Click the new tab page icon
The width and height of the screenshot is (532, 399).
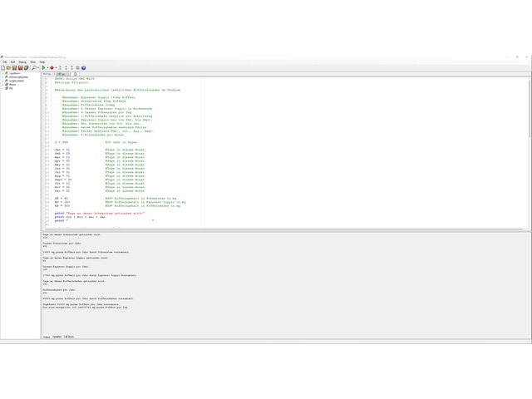[x=76, y=74]
